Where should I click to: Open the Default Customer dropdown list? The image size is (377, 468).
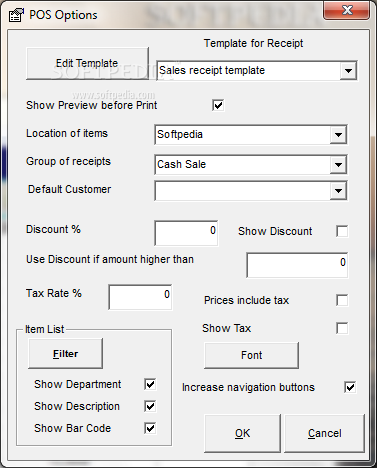(x=338, y=191)
